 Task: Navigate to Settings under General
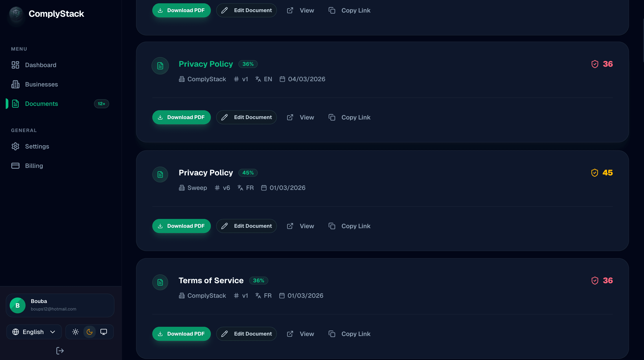[37, 146]
